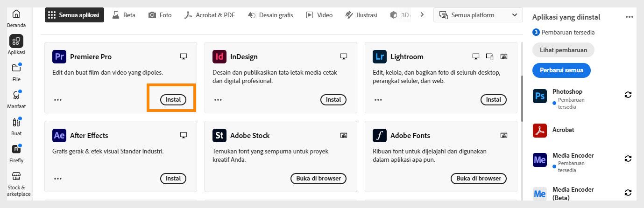The image size is (644, 208).
Task: Switch to the Beta tab
Action: (x=124, y=15)
